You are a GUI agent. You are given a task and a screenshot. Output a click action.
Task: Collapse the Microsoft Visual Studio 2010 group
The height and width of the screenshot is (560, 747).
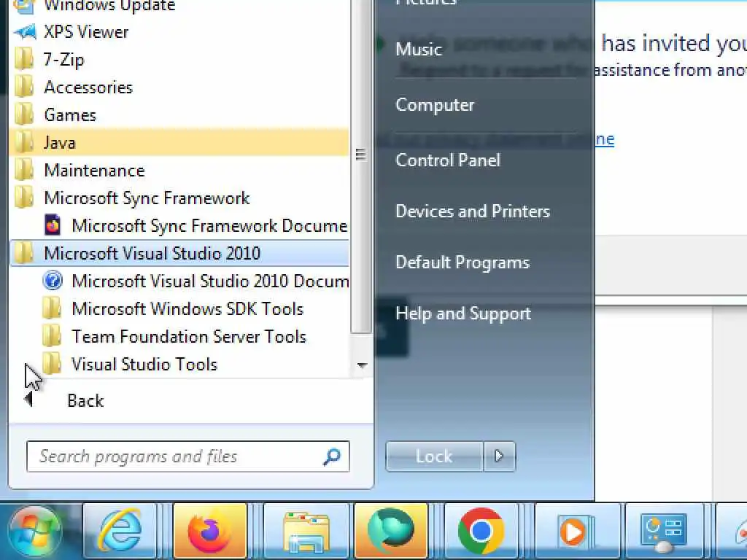179,253
